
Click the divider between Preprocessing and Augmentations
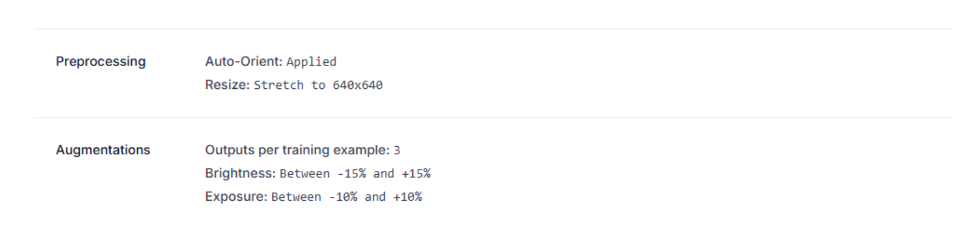493,118
